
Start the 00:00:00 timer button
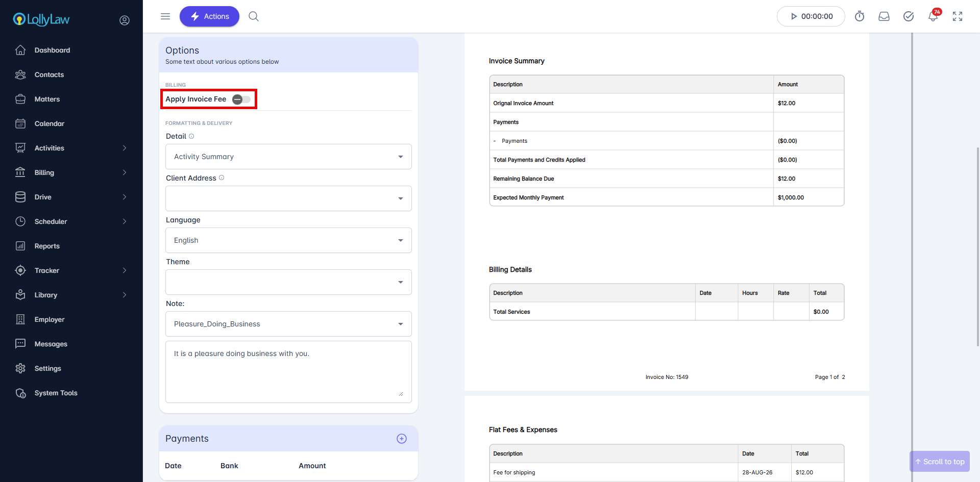pos(811,16)
